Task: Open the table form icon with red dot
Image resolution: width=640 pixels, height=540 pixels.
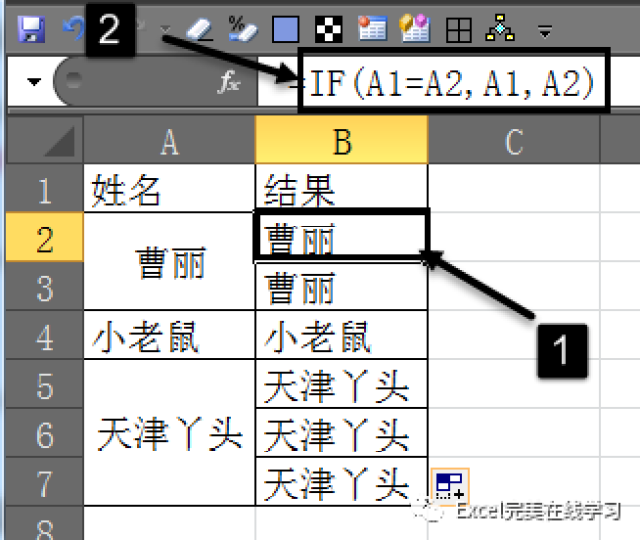Action: (372, 29)
